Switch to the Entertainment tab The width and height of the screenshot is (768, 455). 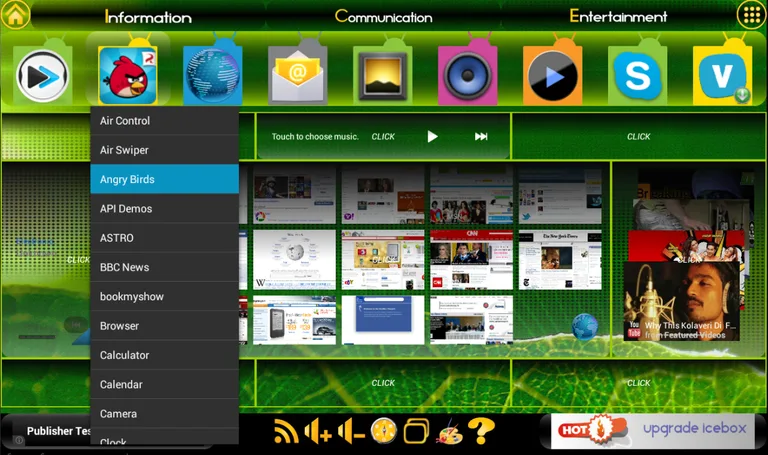pyautogui.click(x=618, y=17)
